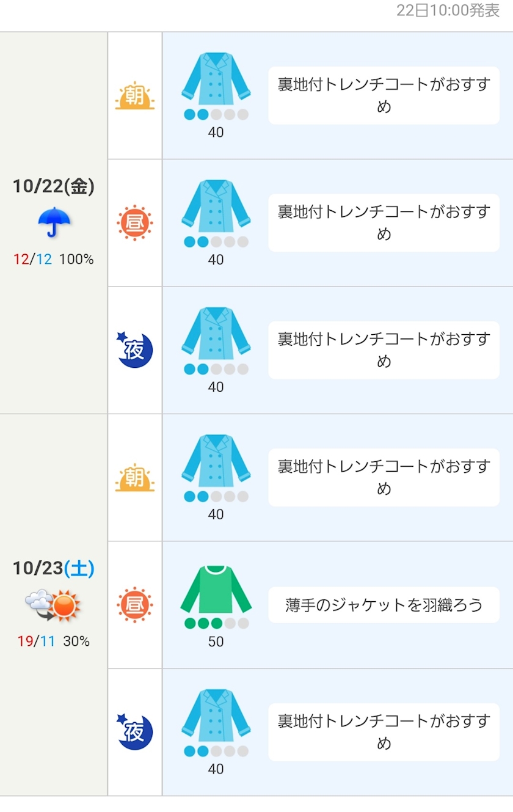Select the daytime sun icon for 10/22
Screen dimensions: 513x812
click(x=135, y=223)
